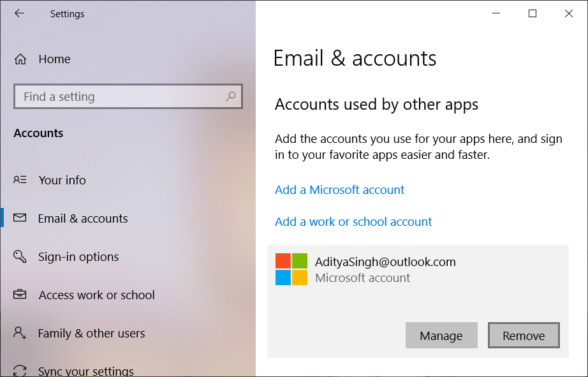
Task: Click the Your info person icon
Action: pyautogui.click(x=20, y=180)
